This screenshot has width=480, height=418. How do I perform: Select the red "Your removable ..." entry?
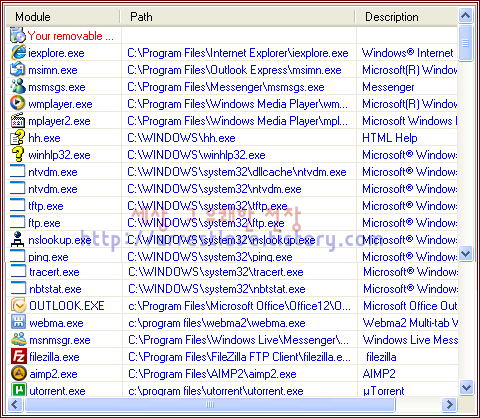71,36
